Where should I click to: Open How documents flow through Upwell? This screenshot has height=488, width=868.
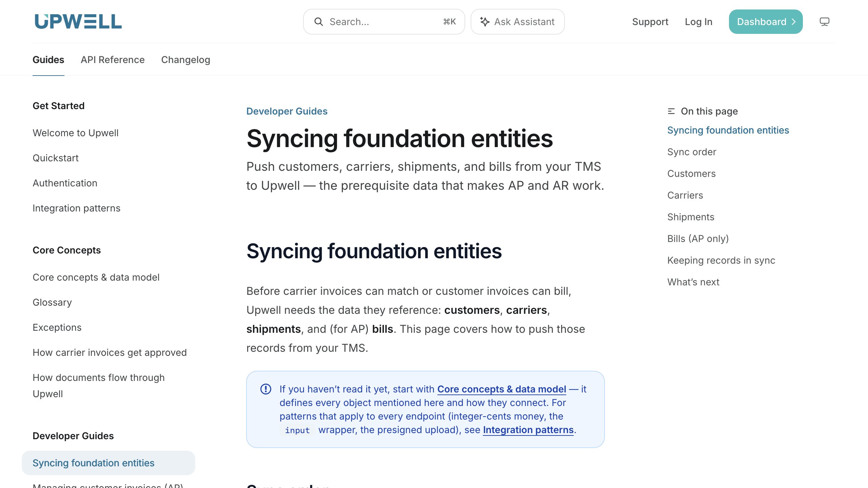pos(98,386)
